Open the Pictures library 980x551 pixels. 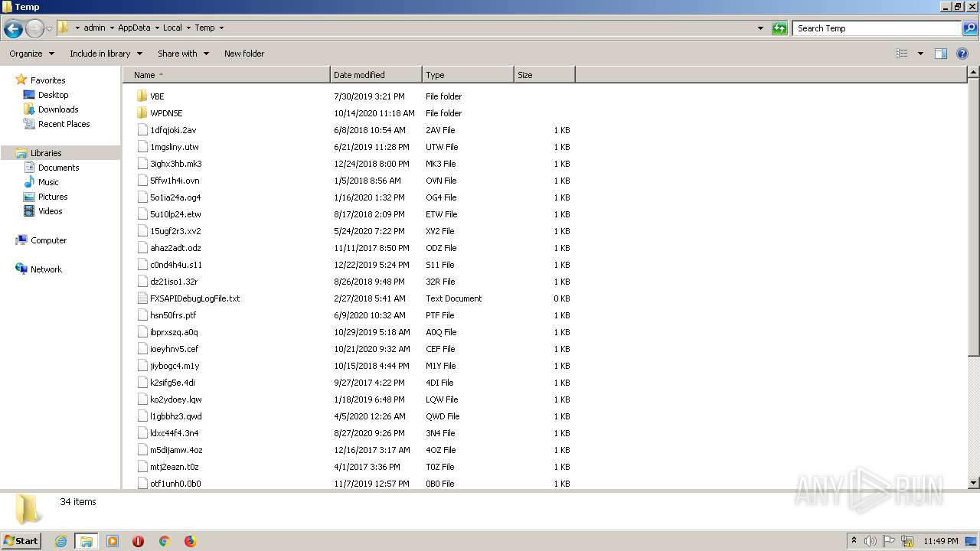[x=53, y=197]
